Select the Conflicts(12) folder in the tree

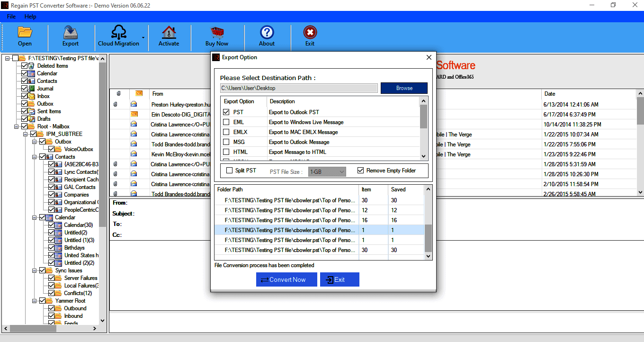[x=78, y=293]
